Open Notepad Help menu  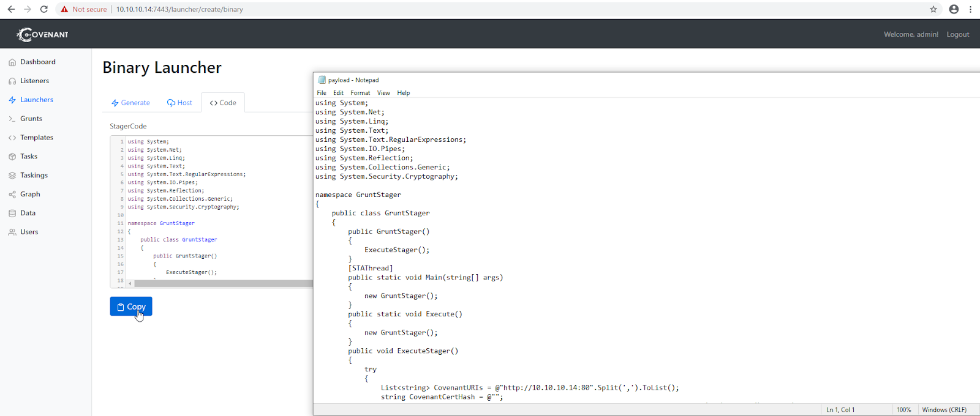[403, 93]
